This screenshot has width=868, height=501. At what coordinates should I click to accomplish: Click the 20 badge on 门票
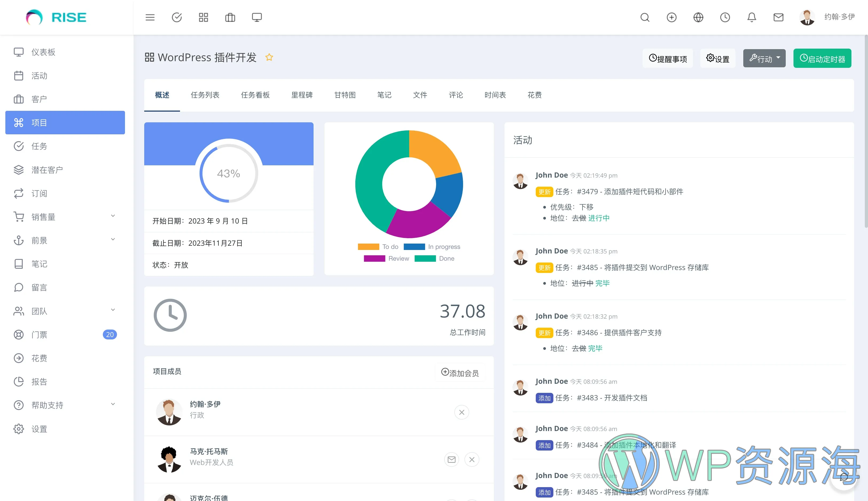pyautogui.click(x=110, y=334)
